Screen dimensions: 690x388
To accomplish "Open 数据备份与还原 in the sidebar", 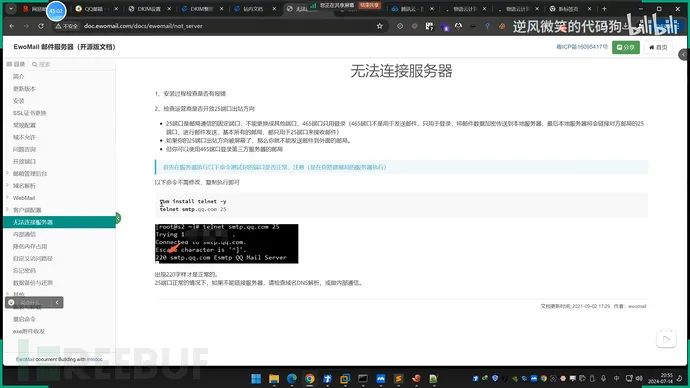I will 33,283.
